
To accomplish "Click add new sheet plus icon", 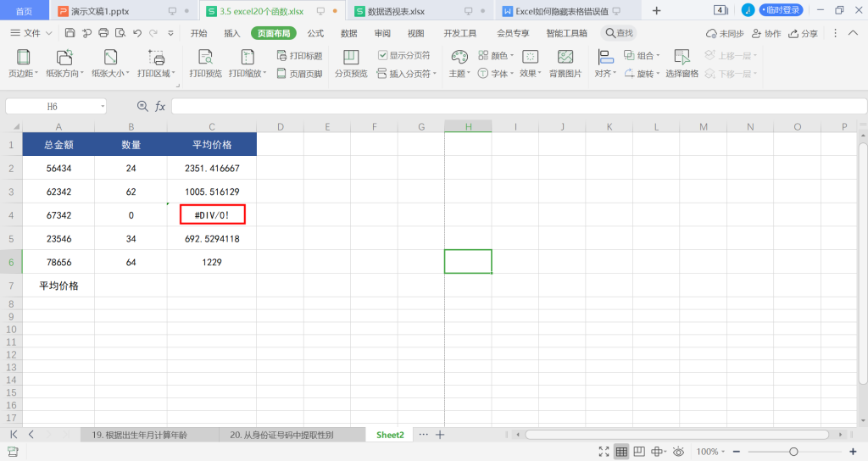I will [440, 435].
